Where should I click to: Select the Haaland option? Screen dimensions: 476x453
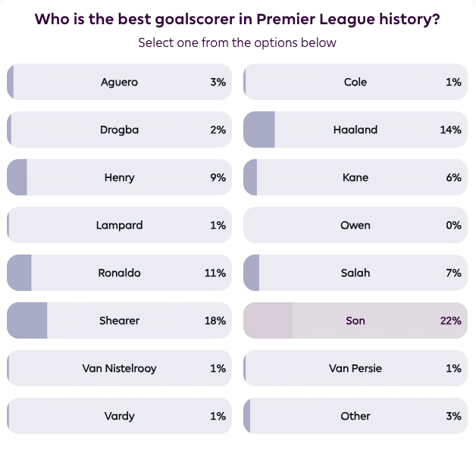[x=355, y=130]
